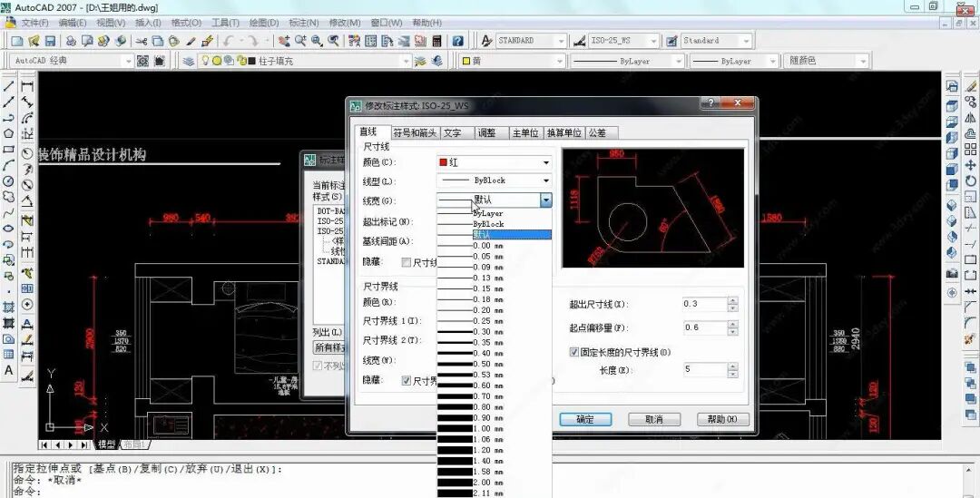This screenshot has height=498, width=980.
Task: Open the Layer Properties Manager icon
Action: 188,61
